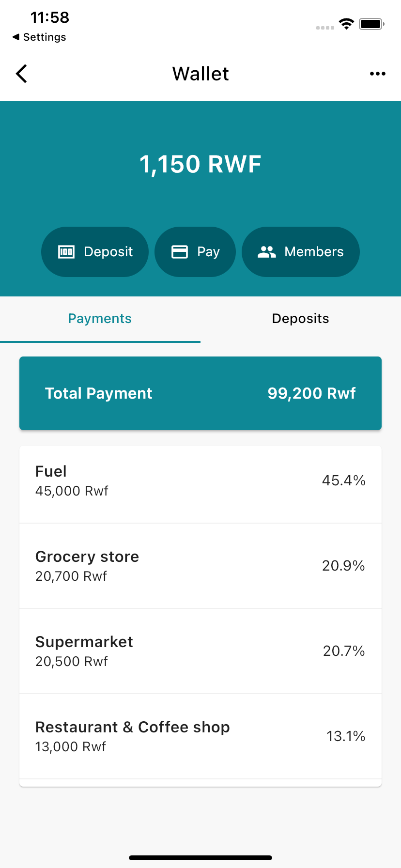Screen dimensions: 401x868
Task: Open Restaurant & Coffee shop row
Action: (x=200, y=736)
